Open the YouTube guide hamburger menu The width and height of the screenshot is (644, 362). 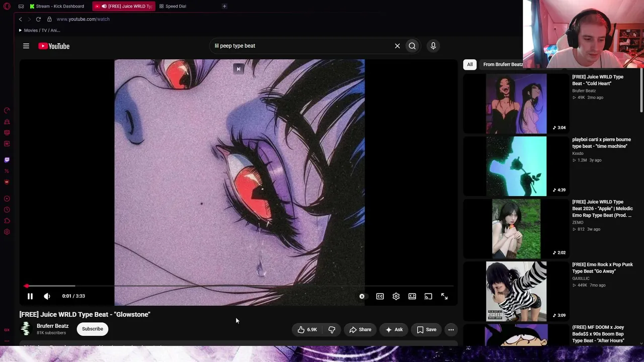click(26, 46)
